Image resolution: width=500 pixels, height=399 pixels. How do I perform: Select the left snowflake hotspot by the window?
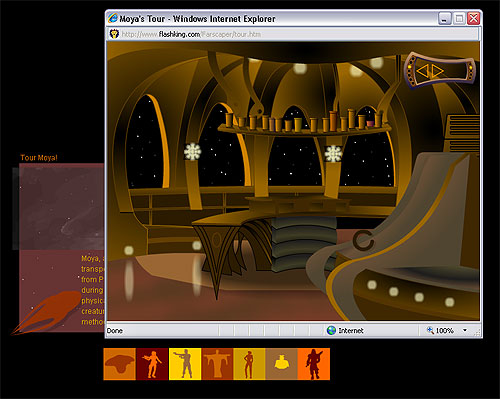(193, 151)
